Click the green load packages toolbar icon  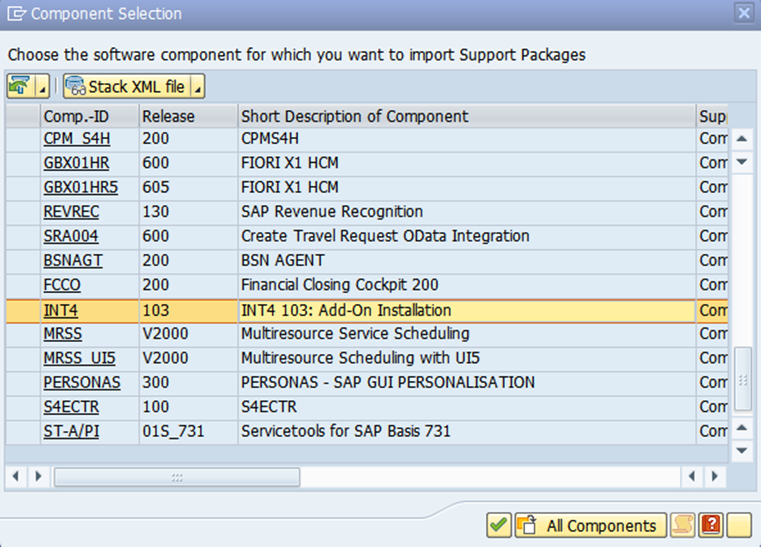coord(20,86)
